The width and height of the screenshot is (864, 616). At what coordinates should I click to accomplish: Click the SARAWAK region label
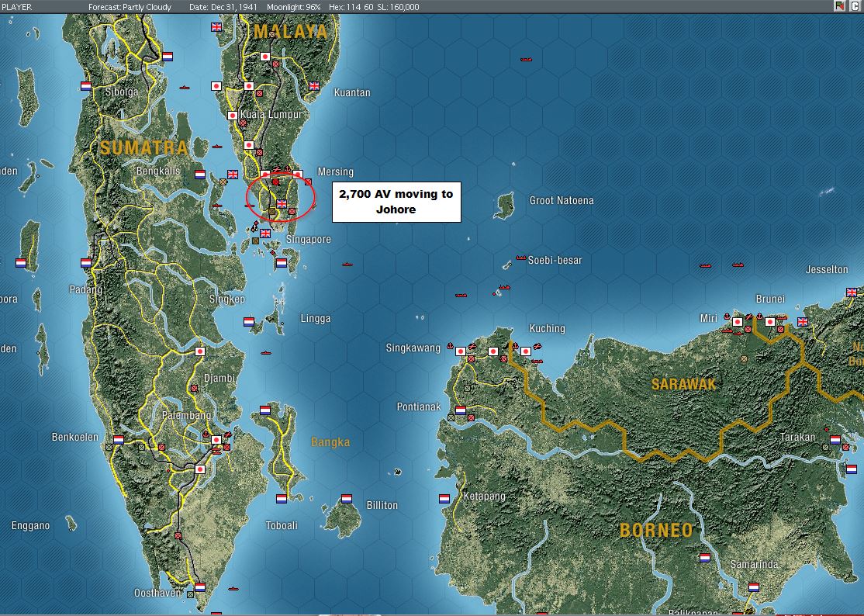coord(684,384)
